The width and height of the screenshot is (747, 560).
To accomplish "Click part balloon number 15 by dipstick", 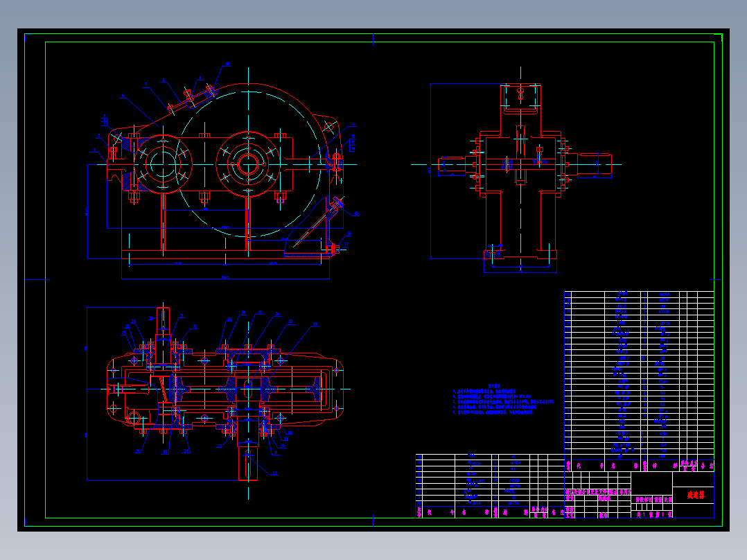I will point(356,213).
